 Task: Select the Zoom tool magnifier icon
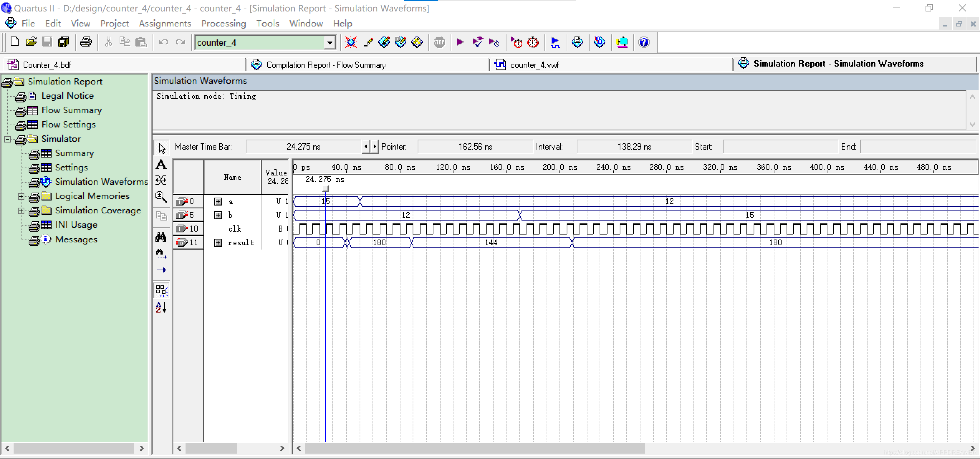[161, 197]
